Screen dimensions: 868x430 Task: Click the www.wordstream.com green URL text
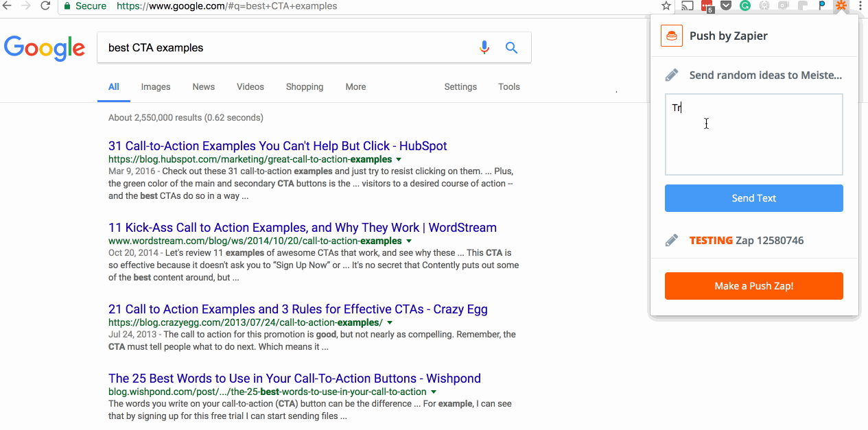(255, 241)
